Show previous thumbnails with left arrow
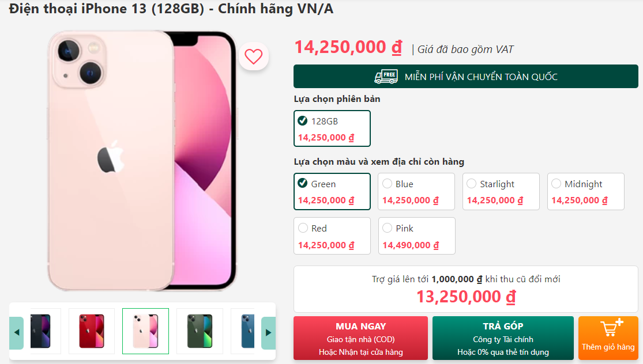643x364 pixels. (x=16, y=332)
